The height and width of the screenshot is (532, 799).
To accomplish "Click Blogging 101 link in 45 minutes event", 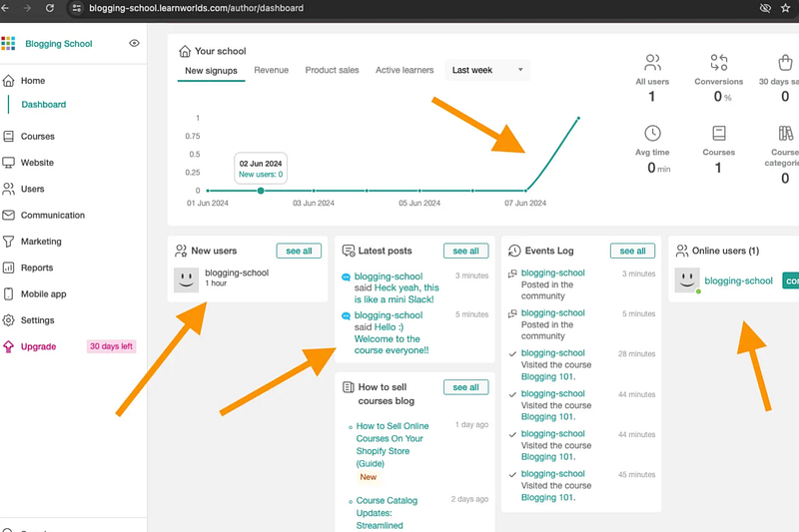I will tap(547, 497).
